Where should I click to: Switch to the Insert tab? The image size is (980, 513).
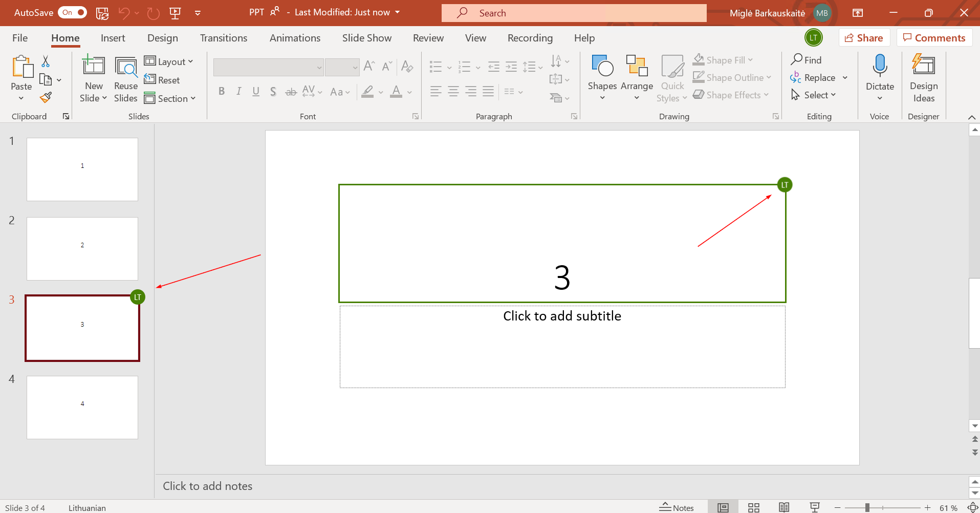click(x=113, y=38)
